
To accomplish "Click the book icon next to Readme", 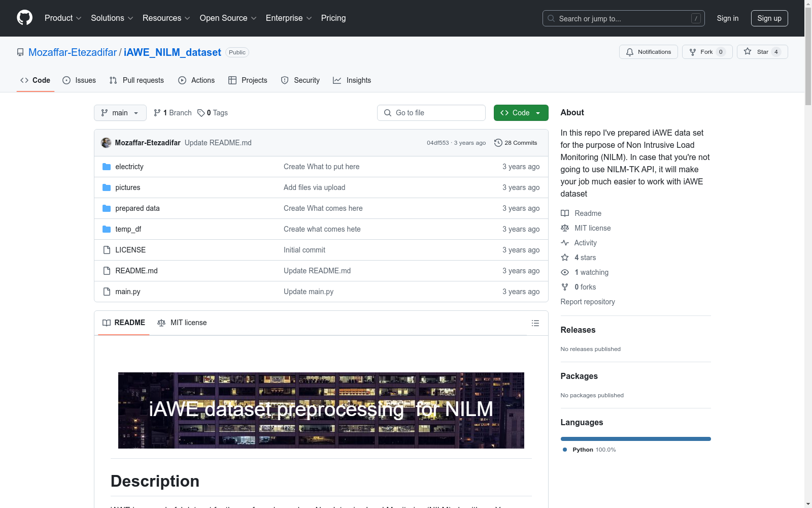I will click(565, 213).
